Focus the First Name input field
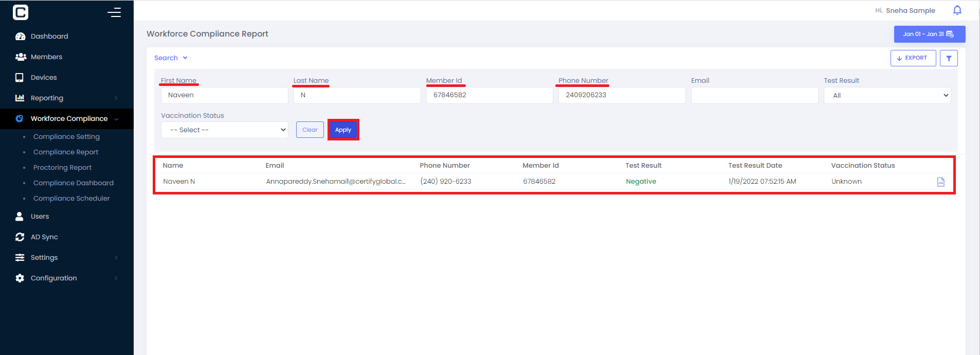 click(225, 95)
